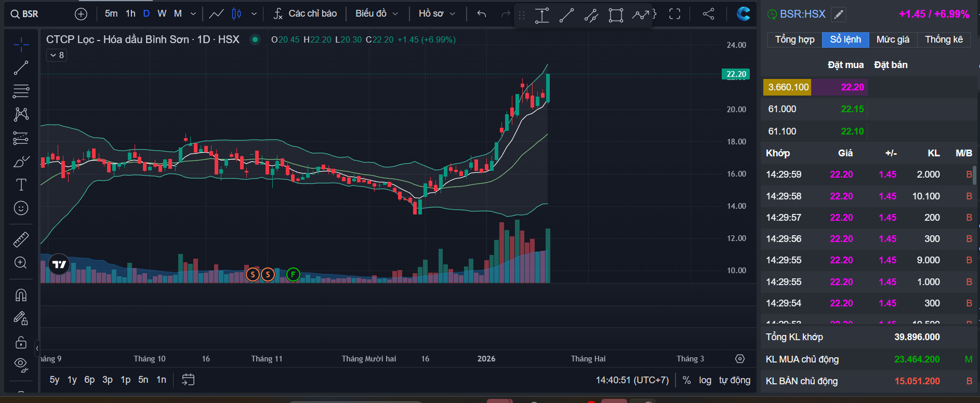Select the 1h interval
The width and height of the screenshot is (980, 403).
[130, 14]
